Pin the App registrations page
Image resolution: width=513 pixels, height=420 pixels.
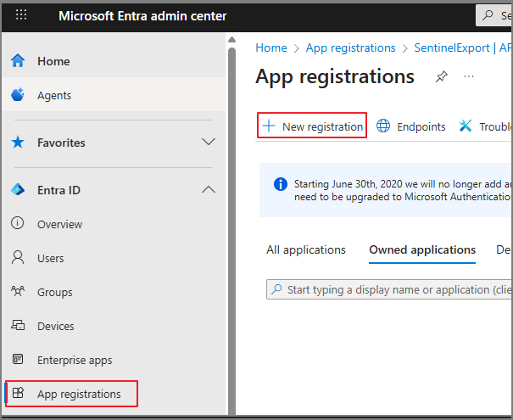[x=442, y=76]
